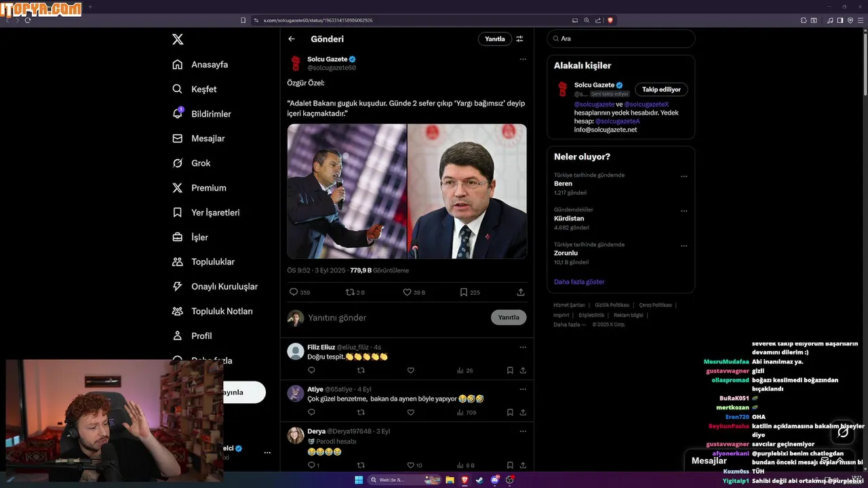Open Keşfet explore page
Screen dimensions: 868x488
(195, 89)
